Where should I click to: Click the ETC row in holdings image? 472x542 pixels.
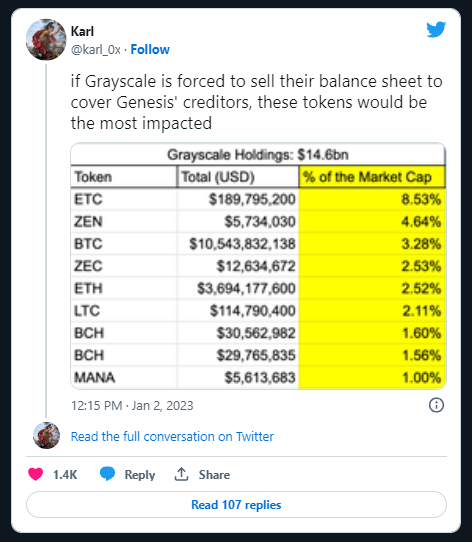pos(258,199)
